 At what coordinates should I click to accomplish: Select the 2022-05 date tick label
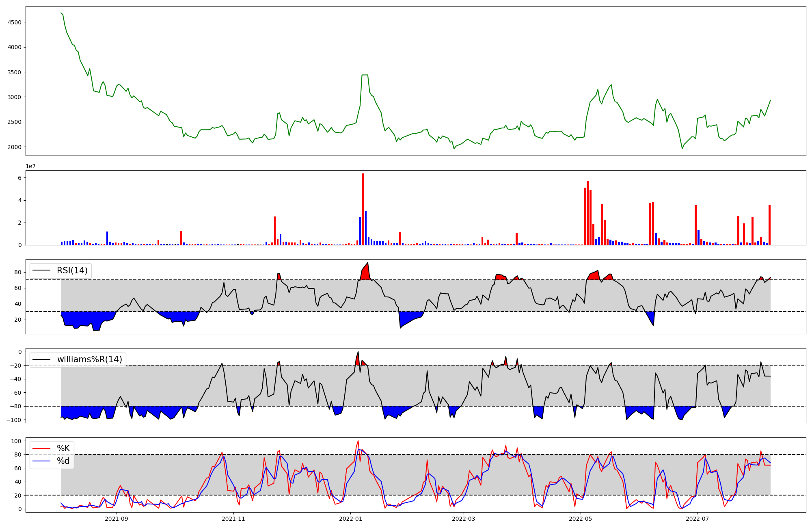[x=580, y=519]
